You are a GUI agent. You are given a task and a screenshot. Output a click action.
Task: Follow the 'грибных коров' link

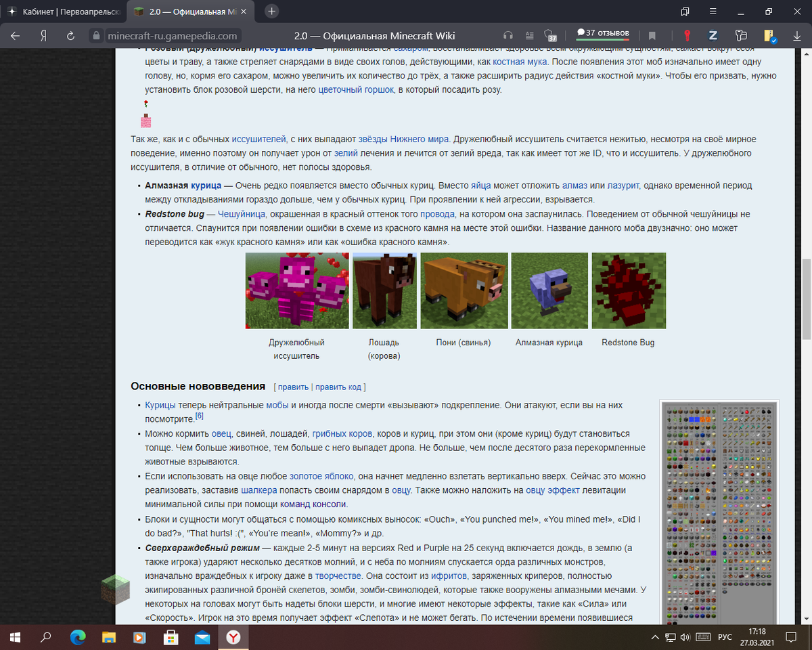pos(342,433)
